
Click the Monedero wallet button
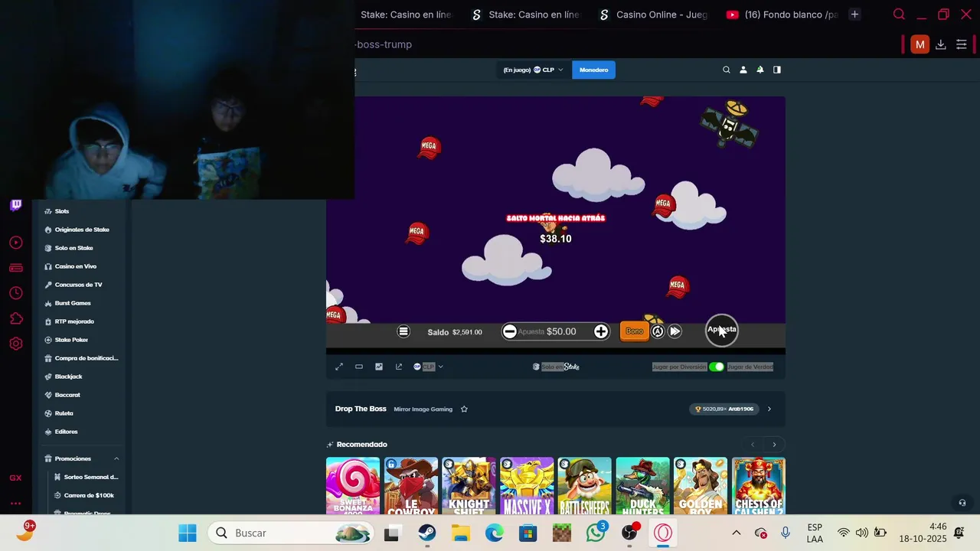click(x=593, y=70)
